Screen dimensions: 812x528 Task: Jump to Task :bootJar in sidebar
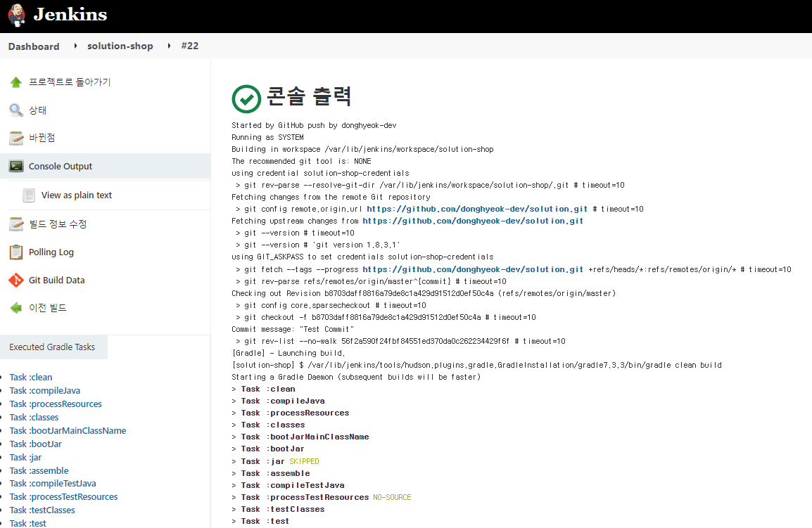click(36, 444)
